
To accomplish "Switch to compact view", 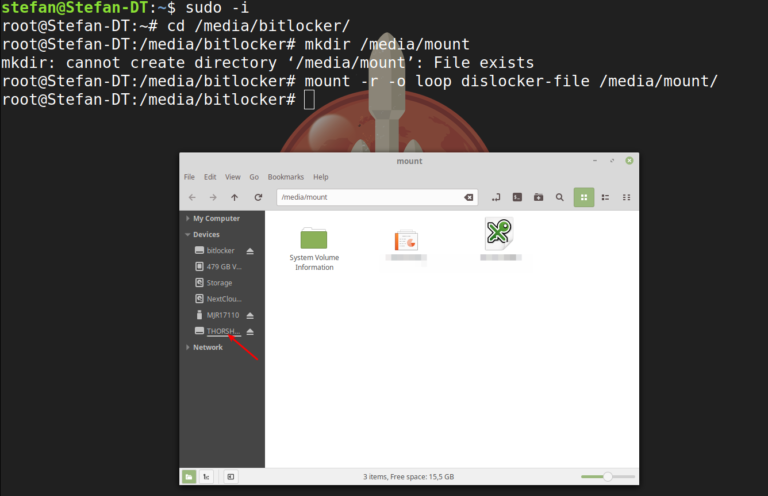I will tap(627, 198).
